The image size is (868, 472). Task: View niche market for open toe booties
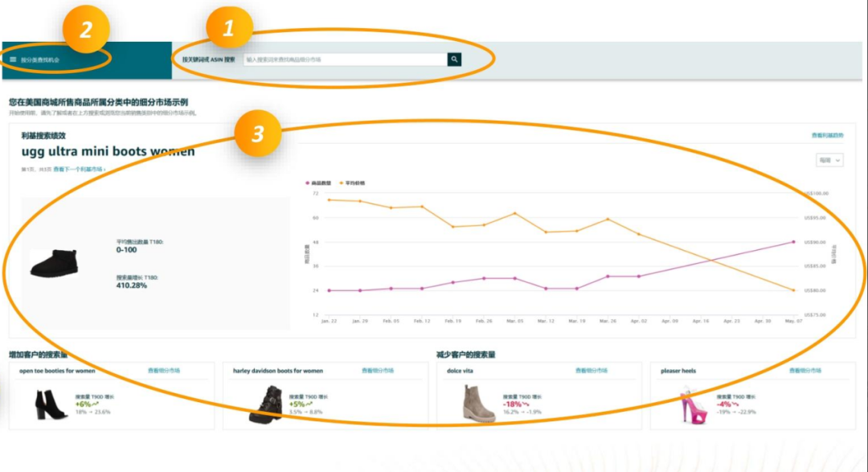[164, 371]
